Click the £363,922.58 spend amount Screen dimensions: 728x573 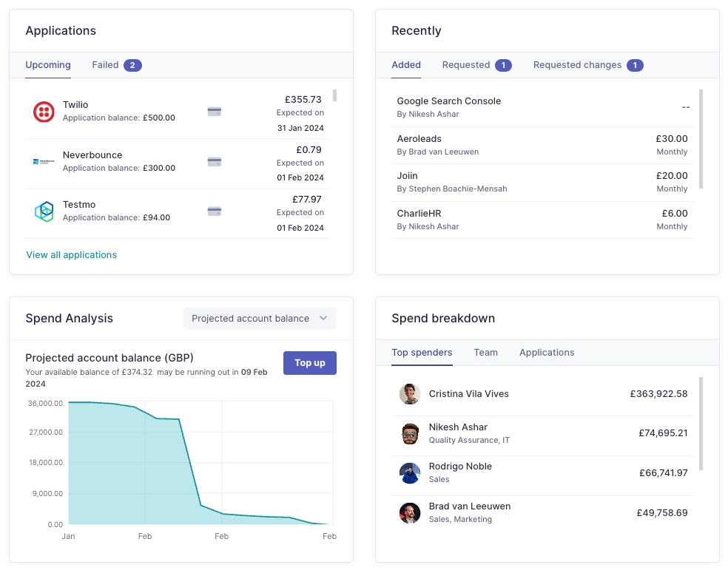pyautogui.click(x=658, y=394)
